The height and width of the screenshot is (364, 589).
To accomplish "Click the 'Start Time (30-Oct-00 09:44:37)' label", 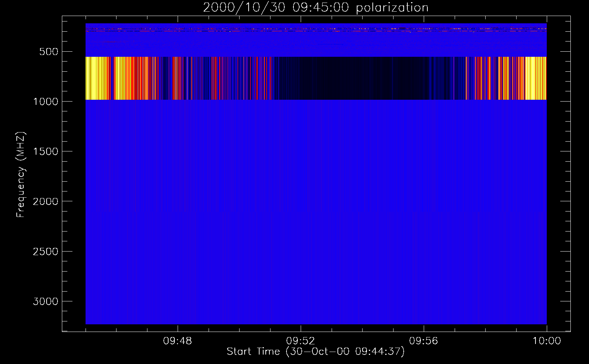I will pyautogui.click(x=316, y=352).
